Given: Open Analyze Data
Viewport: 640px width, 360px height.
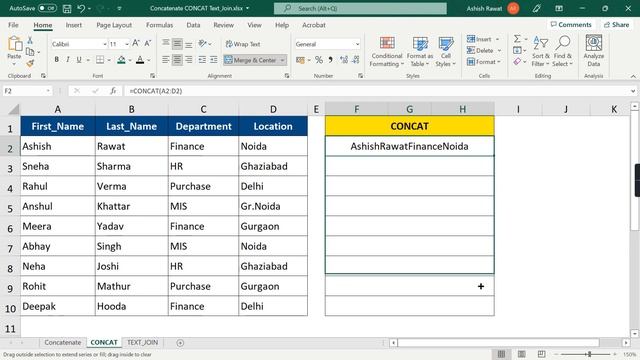Looking at the screenshot, I should 593,51.
